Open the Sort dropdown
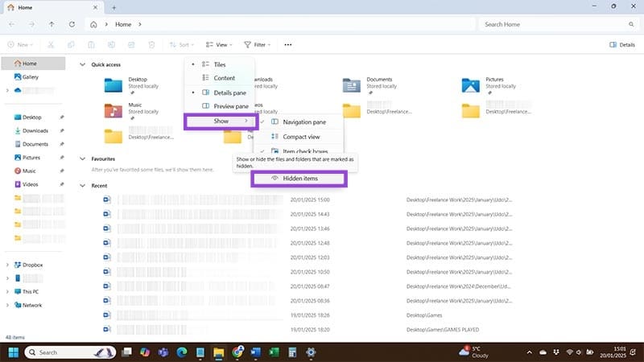This screenshot has width=644, height=362. click(x=180, y=45)
